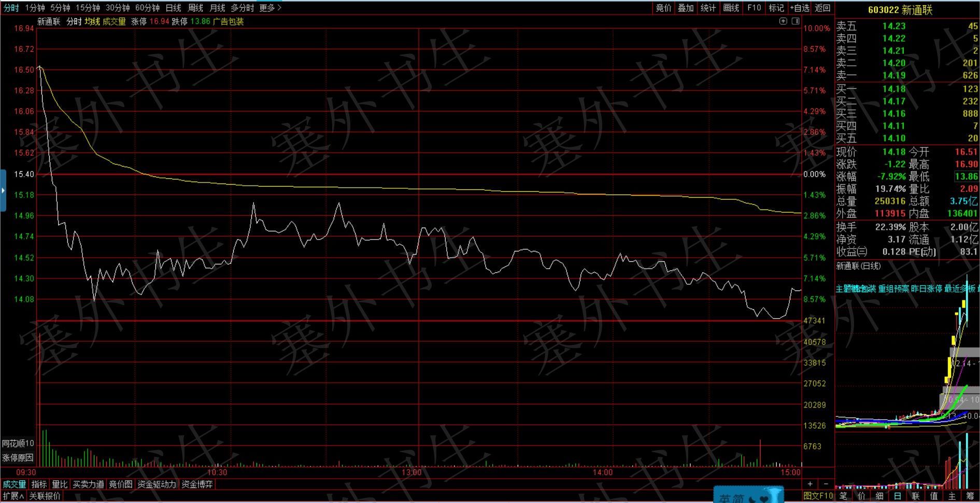
Task: Open F10 company info in top toolbar
Action: [754, 8]
